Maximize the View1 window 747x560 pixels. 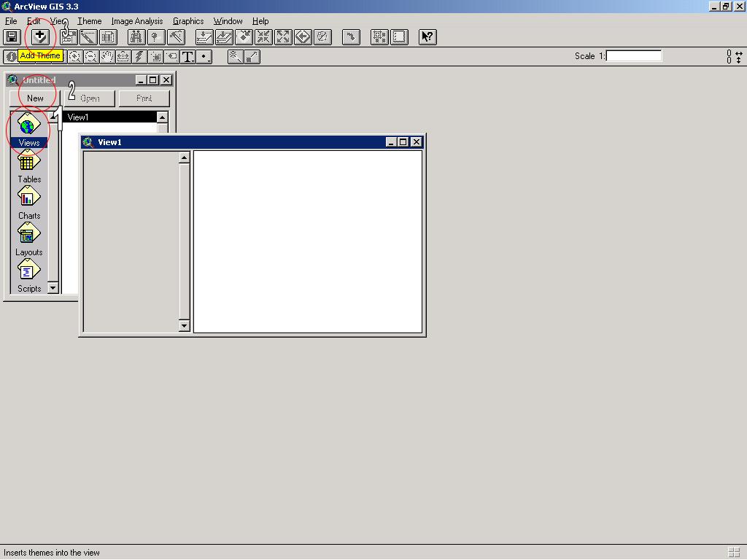tap(403, 142)
